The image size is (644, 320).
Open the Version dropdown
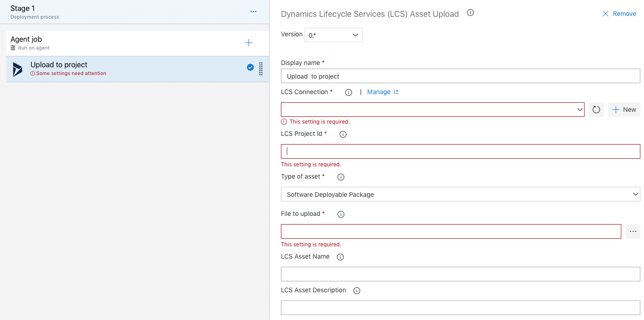[x=333, y=35]
